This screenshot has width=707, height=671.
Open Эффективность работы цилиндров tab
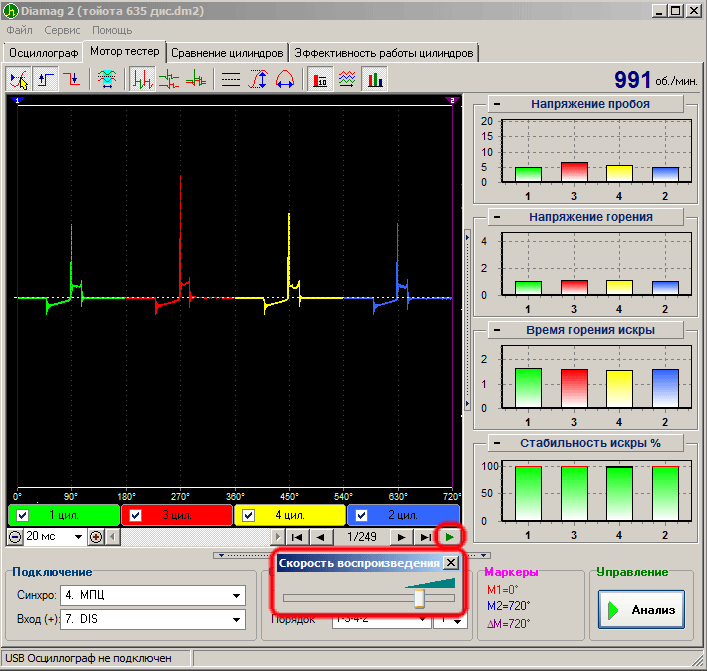[383, 53]
